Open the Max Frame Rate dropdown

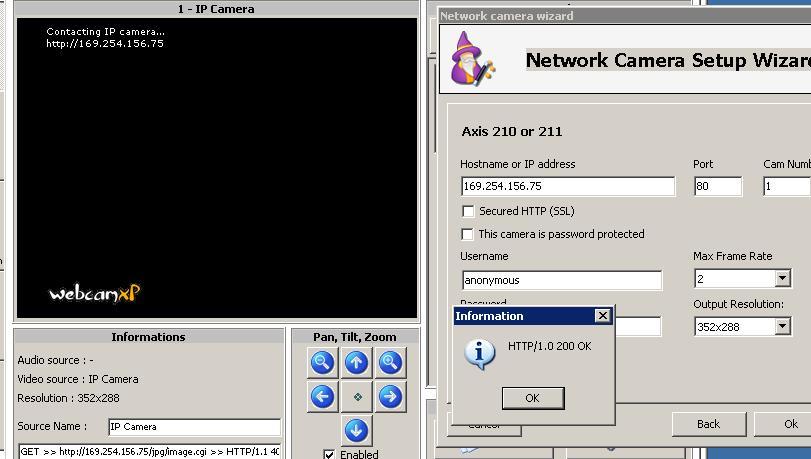click(783, 279)
